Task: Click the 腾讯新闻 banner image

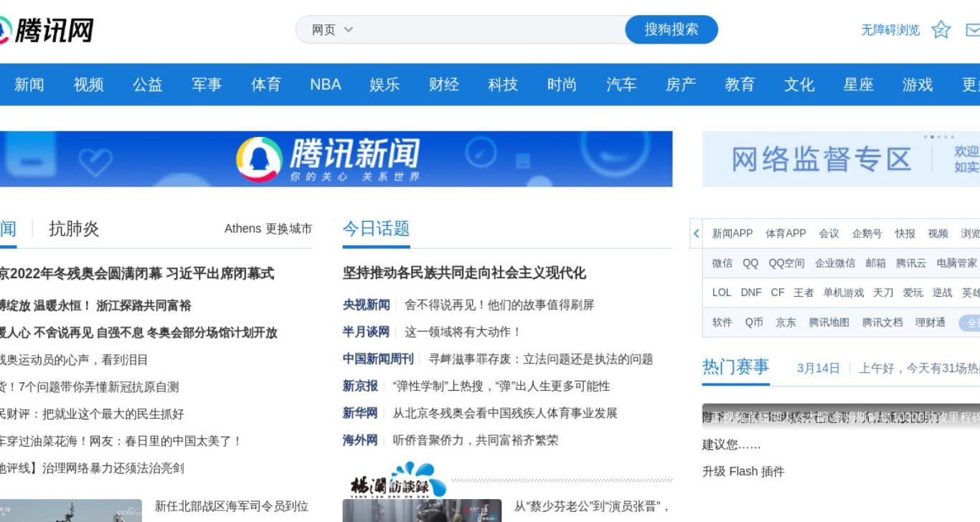Action: (x=336, y=159)
